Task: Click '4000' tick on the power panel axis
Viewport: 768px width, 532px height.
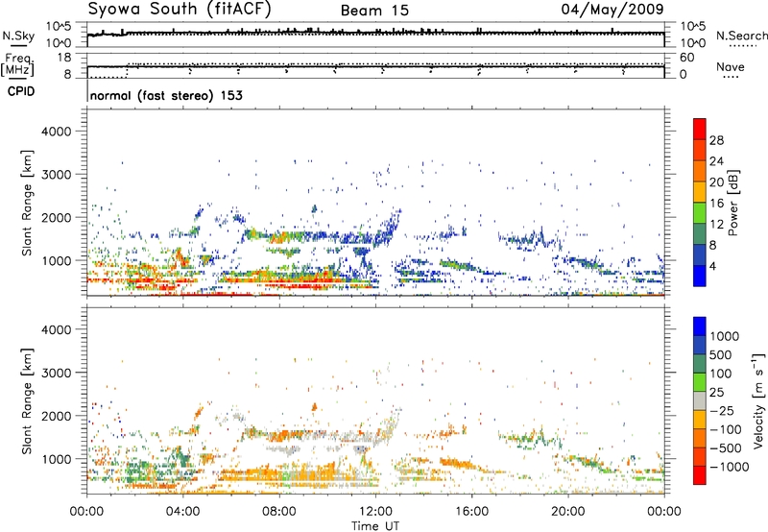Action: pyautogui.click(x=56, y=132)
